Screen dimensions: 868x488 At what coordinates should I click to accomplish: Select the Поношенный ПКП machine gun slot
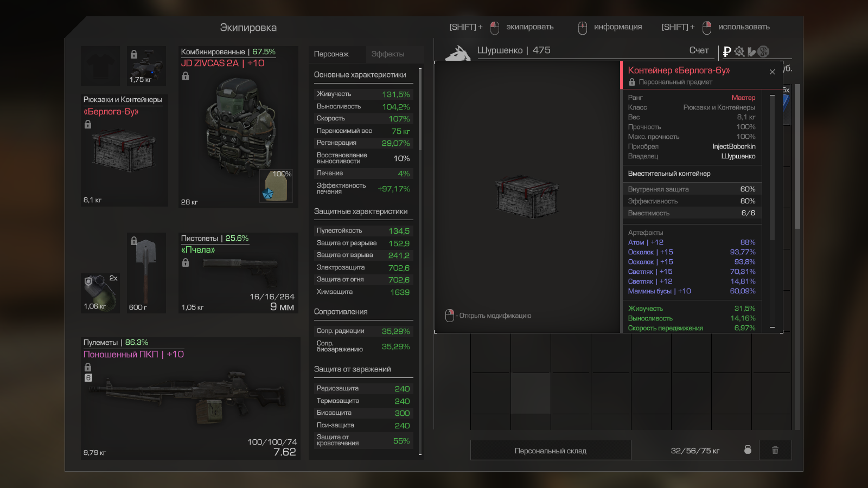click(190, 399)
